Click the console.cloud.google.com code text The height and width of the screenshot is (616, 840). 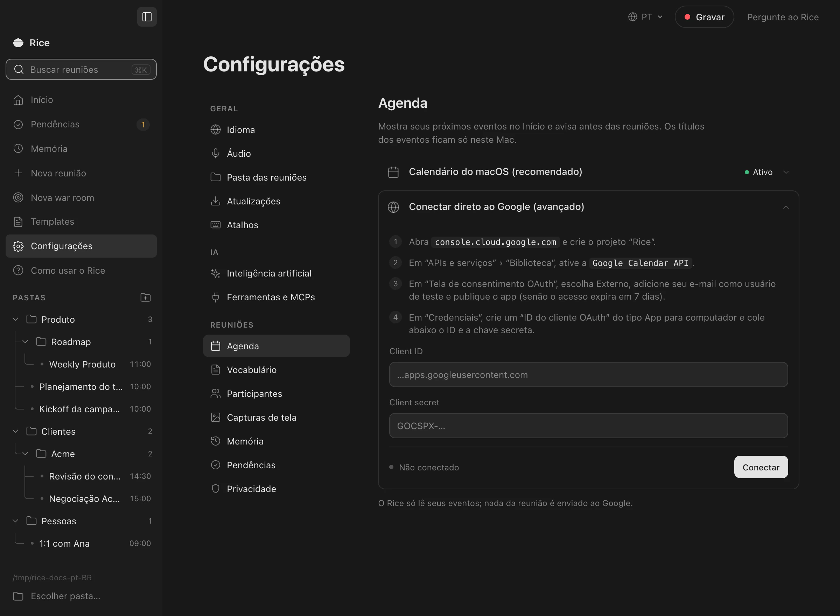click(x=496, y=242)
